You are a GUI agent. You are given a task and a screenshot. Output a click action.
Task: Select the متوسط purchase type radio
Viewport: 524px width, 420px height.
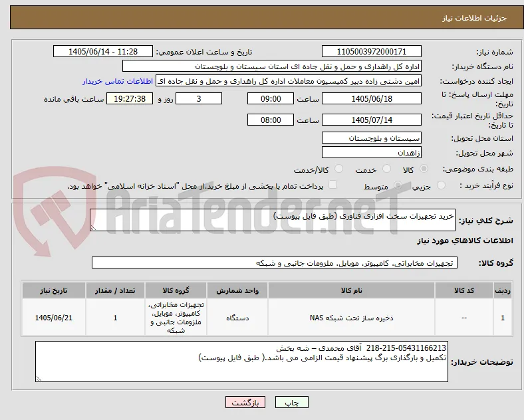click(x=398, y=185)
